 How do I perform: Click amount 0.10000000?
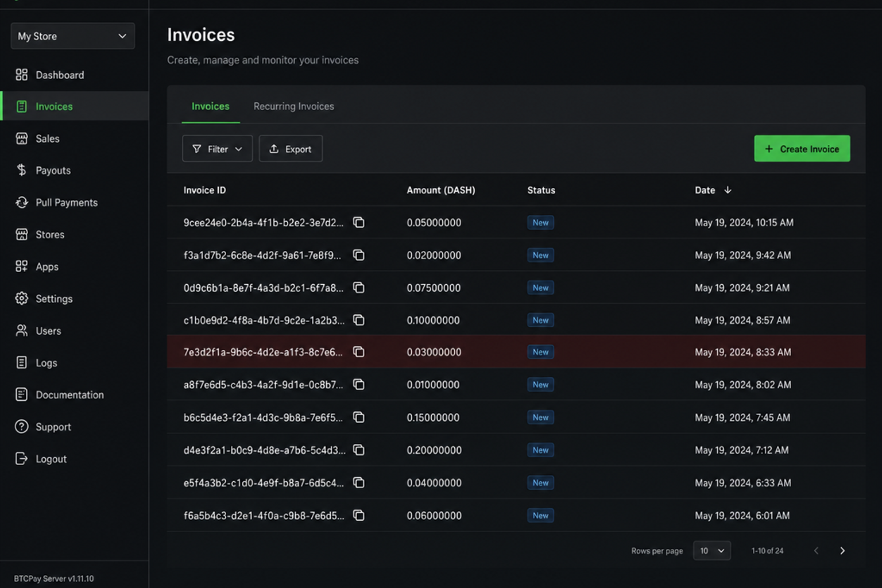point(433,320)
